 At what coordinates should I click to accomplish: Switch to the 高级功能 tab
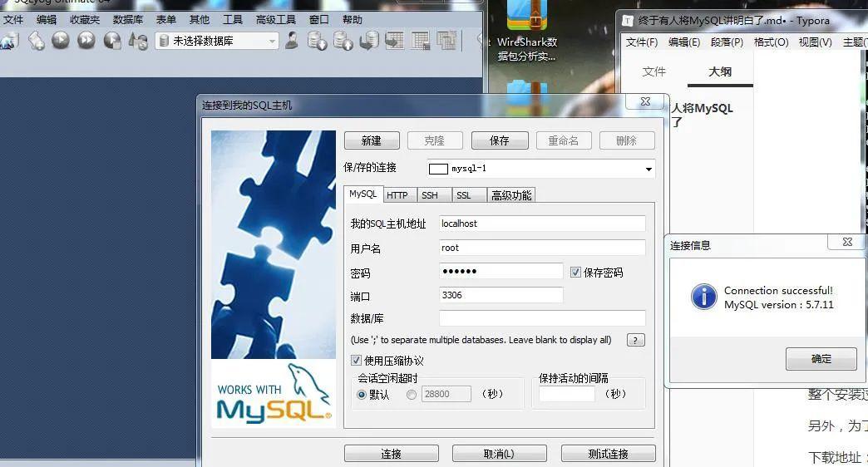click(x=511, y=195)
